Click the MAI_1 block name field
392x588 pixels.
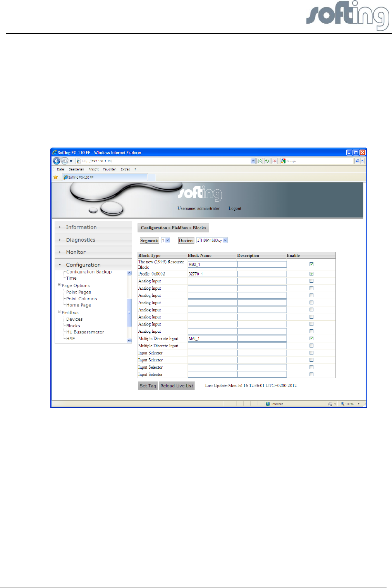(212, 339)
